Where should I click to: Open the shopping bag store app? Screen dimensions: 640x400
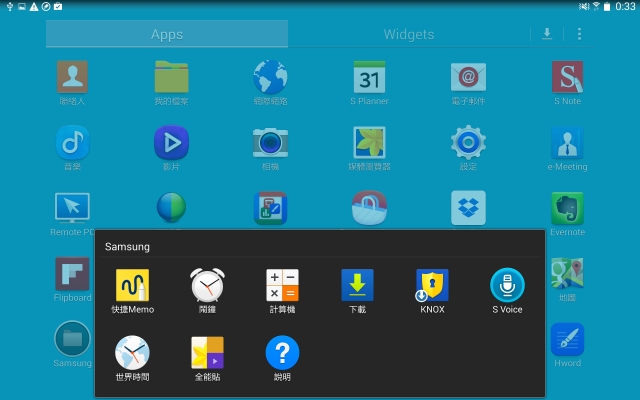[x=369, y=208]
